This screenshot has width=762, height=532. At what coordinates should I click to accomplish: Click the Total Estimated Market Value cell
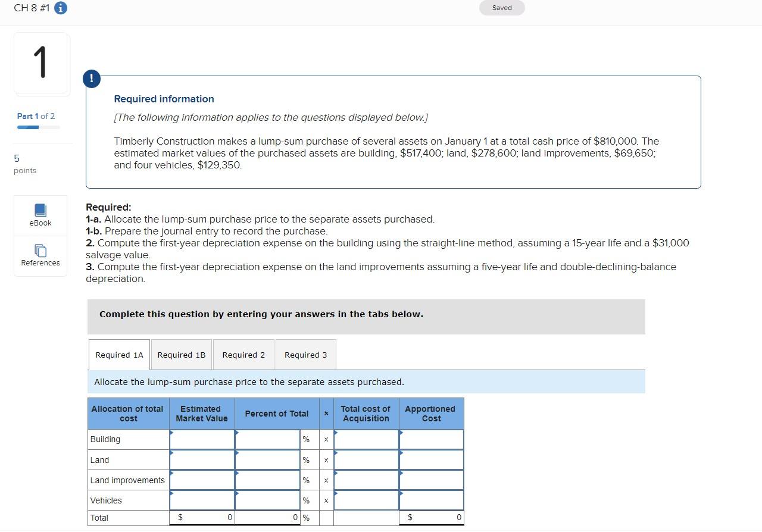pyautogui.click(x=202, y=518)
